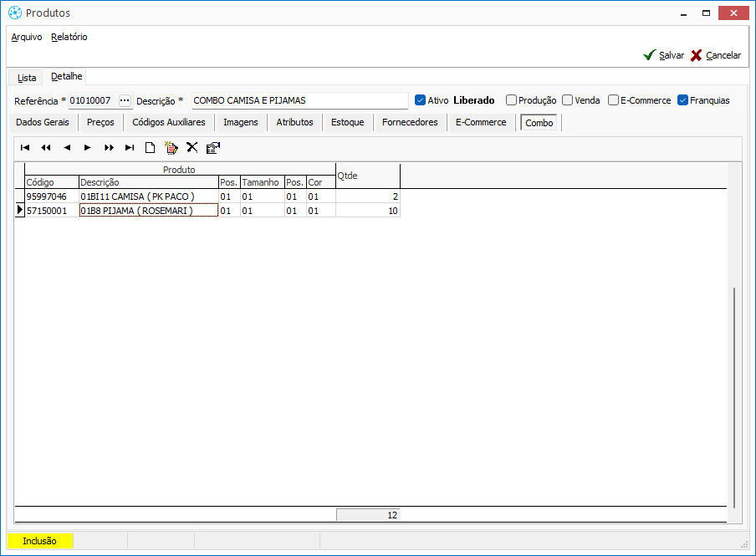Click the previous record arrow
Screen dimensions: 756x556
[x=67, y=148]
